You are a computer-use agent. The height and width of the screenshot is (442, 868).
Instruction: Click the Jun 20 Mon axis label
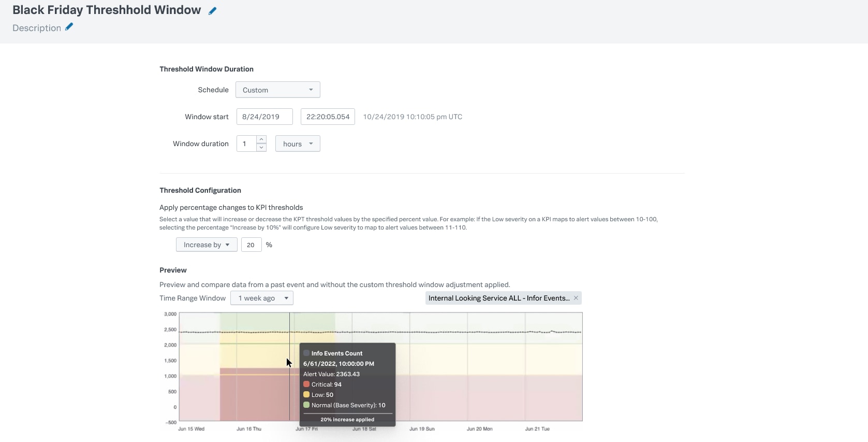point(480,429)
